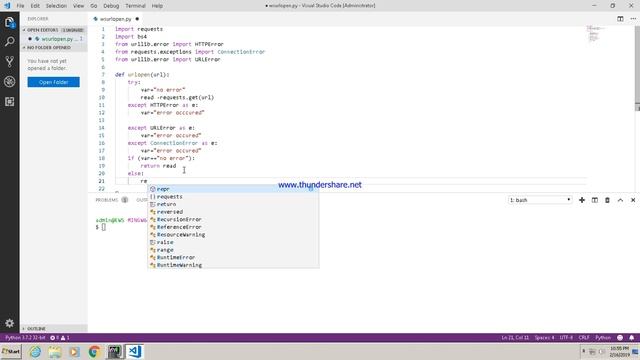Screen dimensions: 640x360
Task: Collapse the Open Editors section
Action: tap(53, 30)
